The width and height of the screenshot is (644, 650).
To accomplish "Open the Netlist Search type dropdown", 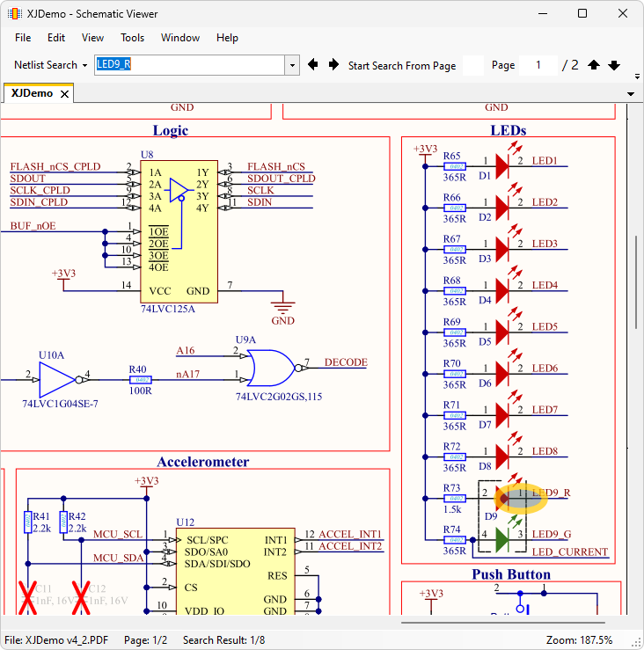I will [x=51, y=65].
